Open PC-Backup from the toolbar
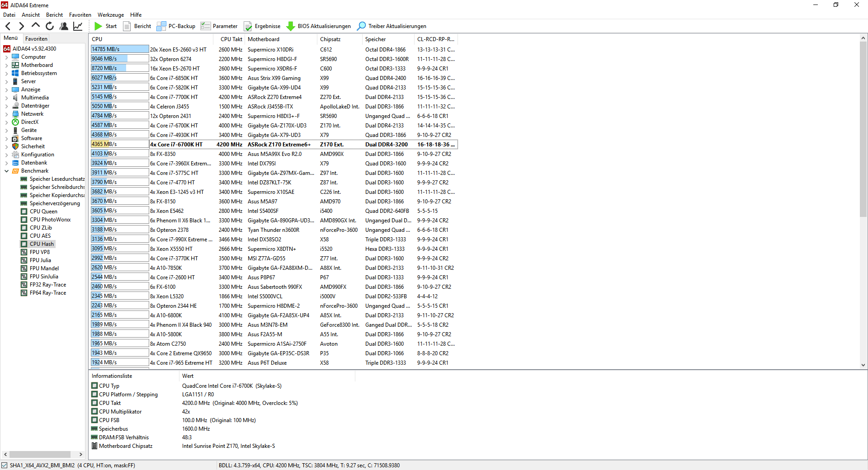The width and height of the screenshot is (868, 470). pyautogui.click(x=176, y=26)
